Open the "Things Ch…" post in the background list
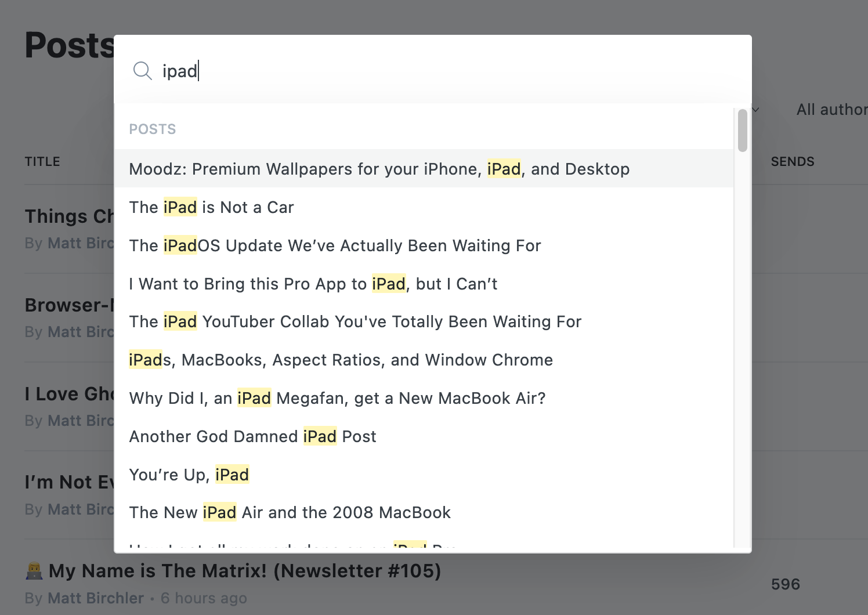Viewport: 868px width, 615px height. 70,216
